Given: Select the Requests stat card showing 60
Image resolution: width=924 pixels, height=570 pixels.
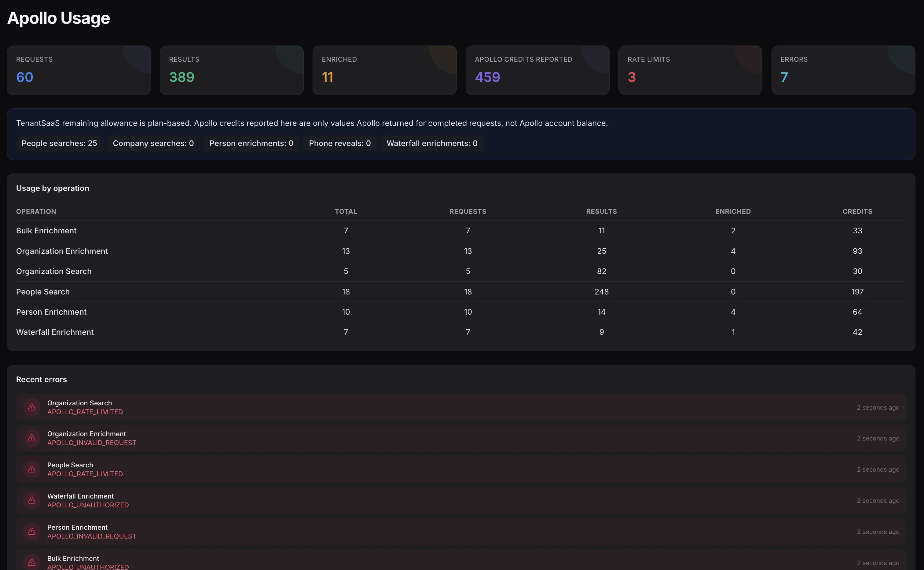Looking at the screenshot, I should click(x=79, y=70).
